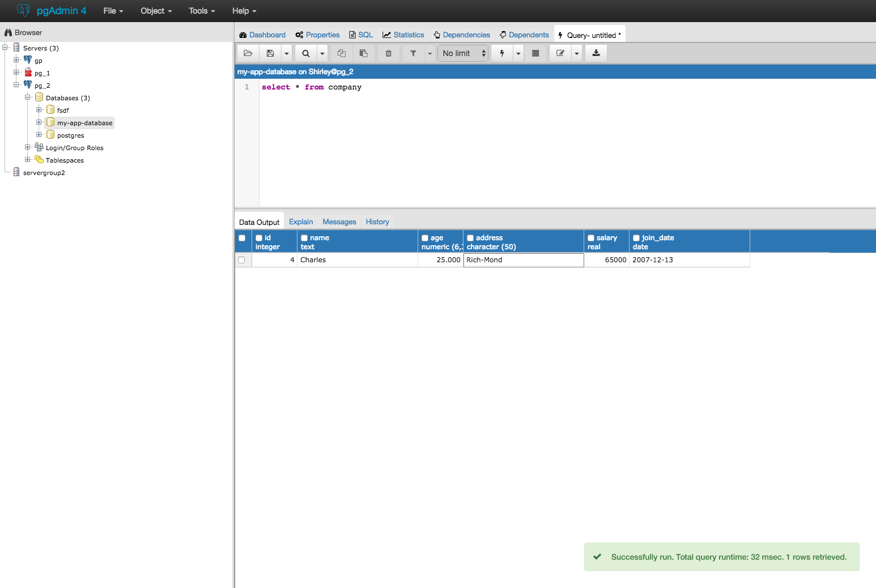Click the Open File folder icon

tap(248, 53)
